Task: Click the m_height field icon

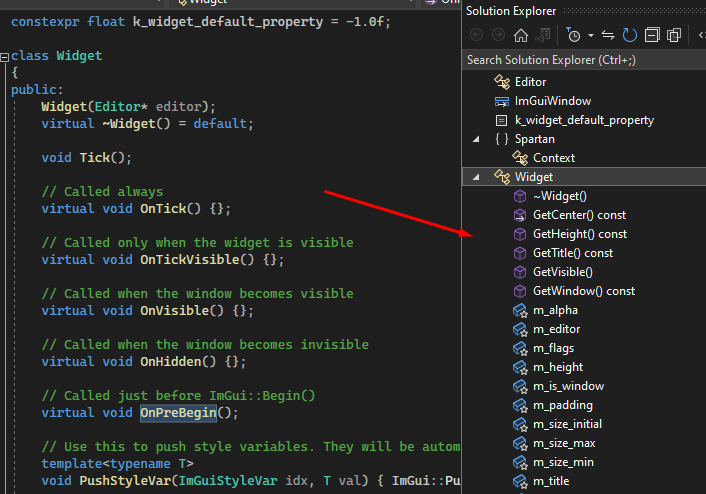Action: (x=520, y=367)
